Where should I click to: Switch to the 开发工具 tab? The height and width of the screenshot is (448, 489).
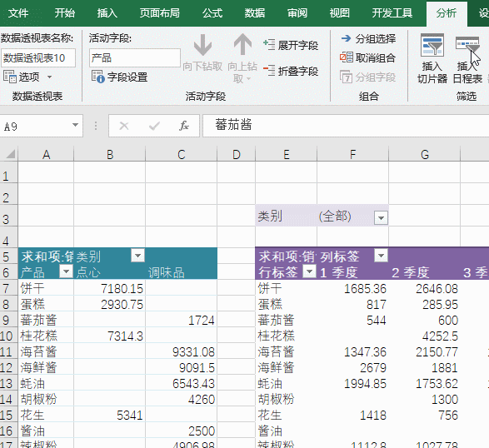[x=392, y=13]
